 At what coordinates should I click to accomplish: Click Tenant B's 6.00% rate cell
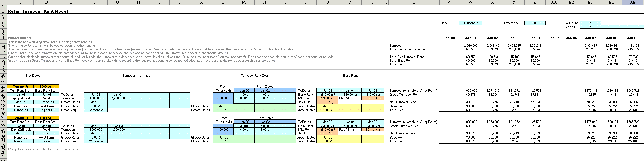244,129
